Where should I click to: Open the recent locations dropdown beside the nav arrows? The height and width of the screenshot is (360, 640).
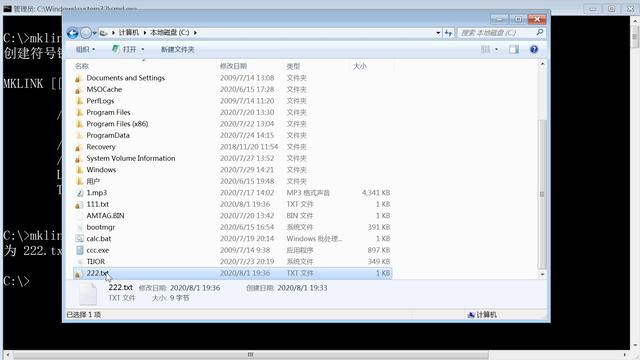coord(95,33)
